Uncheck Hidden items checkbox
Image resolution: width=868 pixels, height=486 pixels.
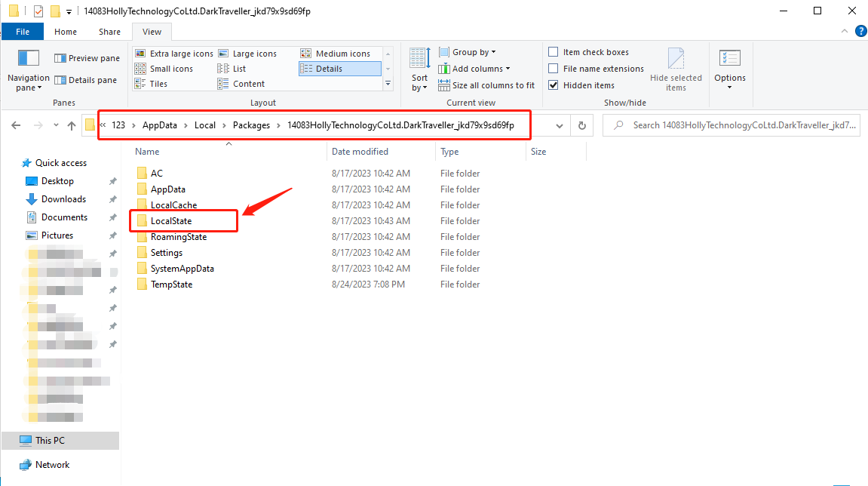point(553,85)
